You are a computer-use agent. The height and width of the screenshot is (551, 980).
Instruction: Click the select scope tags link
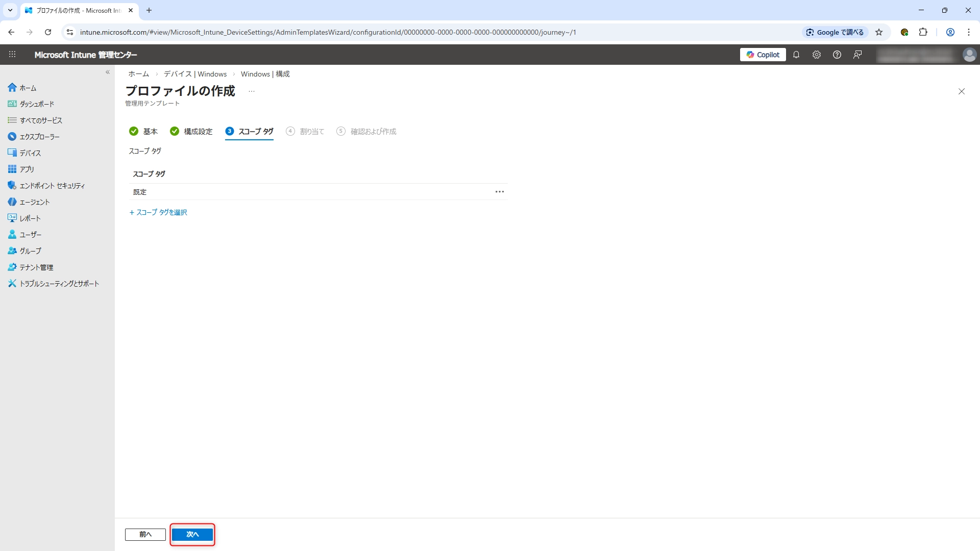(158, 212)
